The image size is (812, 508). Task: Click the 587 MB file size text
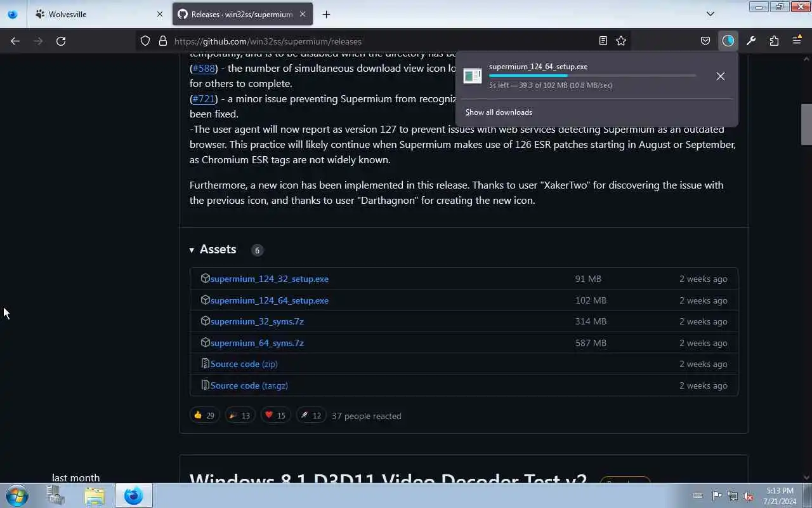coord(591,343)
